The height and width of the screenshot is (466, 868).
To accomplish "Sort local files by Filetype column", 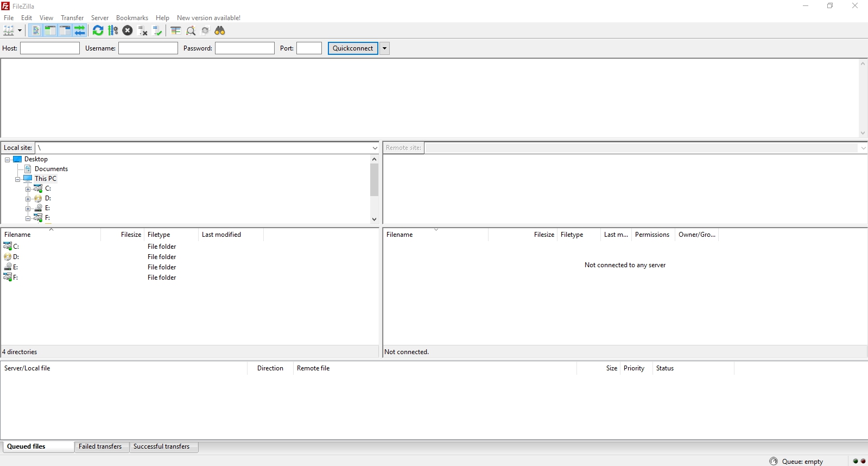I will pyautogui.click(x=172, y=235).
